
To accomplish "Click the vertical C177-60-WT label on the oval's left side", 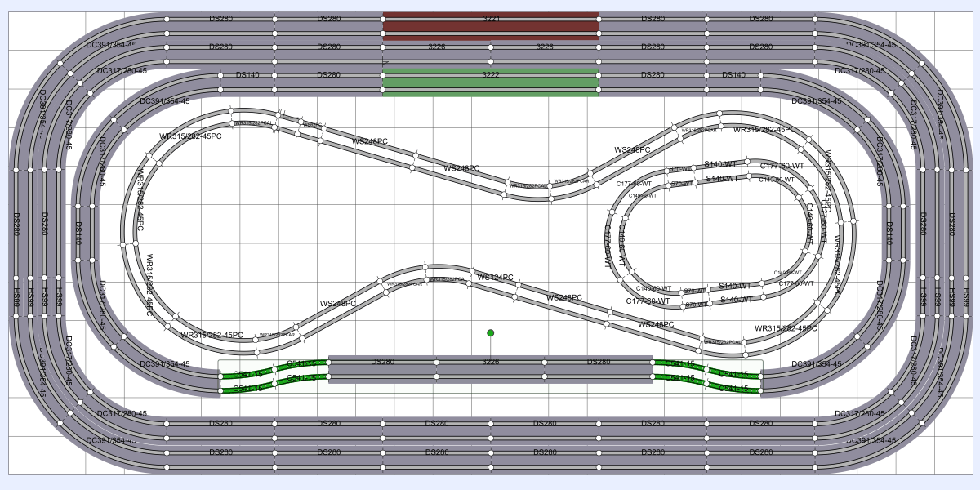I will [608, 245].
